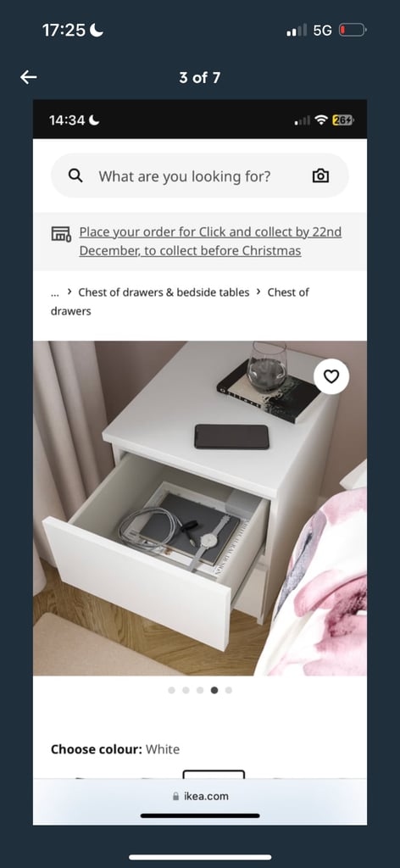Choose the selected white colour option
Screen dimensions: 400x868
pyautogui.click(x=214, y=774)
